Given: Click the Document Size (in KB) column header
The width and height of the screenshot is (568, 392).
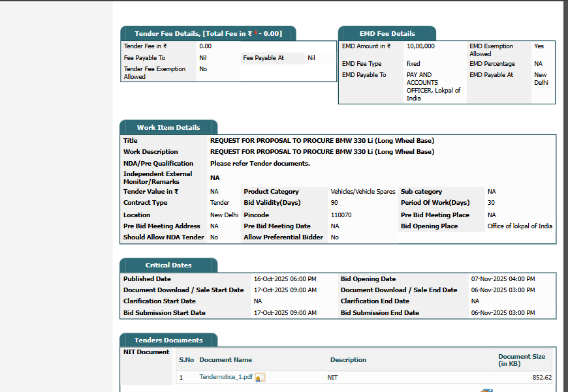Looking at the screenshot, I should [x=522, y=360].
